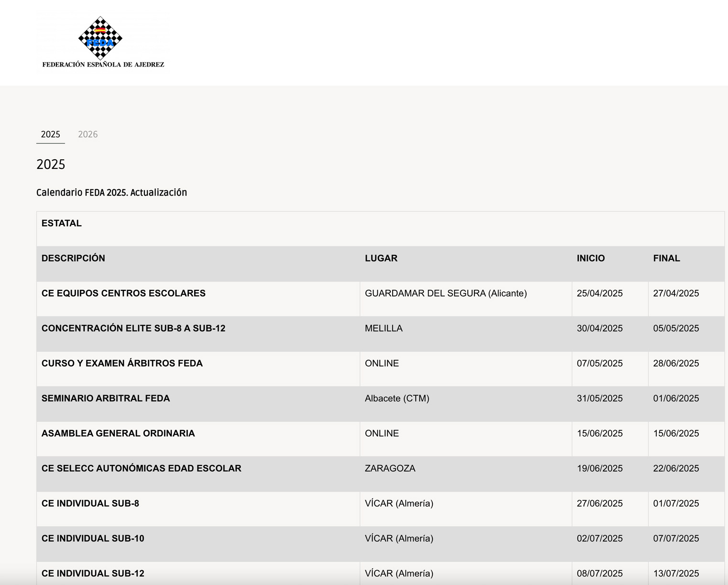Click ONLINE in the Asamblea General row
The image size is (728, 585).
tap(382, 433)
